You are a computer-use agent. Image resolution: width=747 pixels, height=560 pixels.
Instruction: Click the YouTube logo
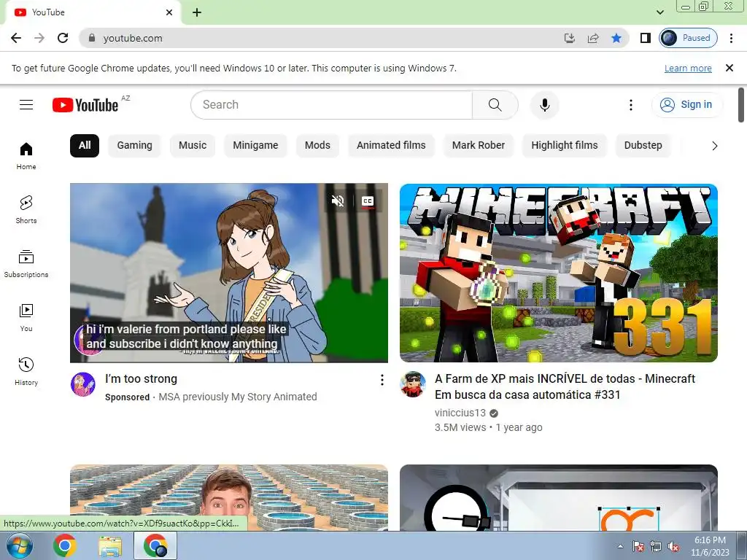pos(85,105)
